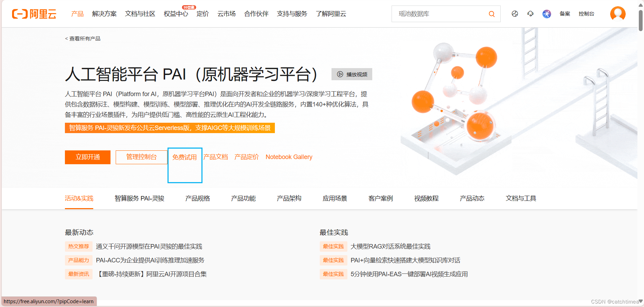The height and width of the screenshot is (307, 644).
Task: Open 通义千问开源模型在PAI灵骏的最佳实践 article
Action: pos(149,246)
